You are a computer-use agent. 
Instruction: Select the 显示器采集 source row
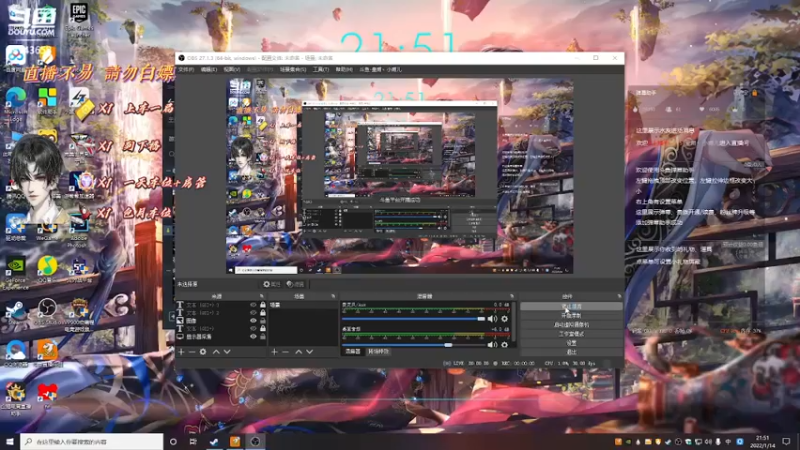point(221,337)
